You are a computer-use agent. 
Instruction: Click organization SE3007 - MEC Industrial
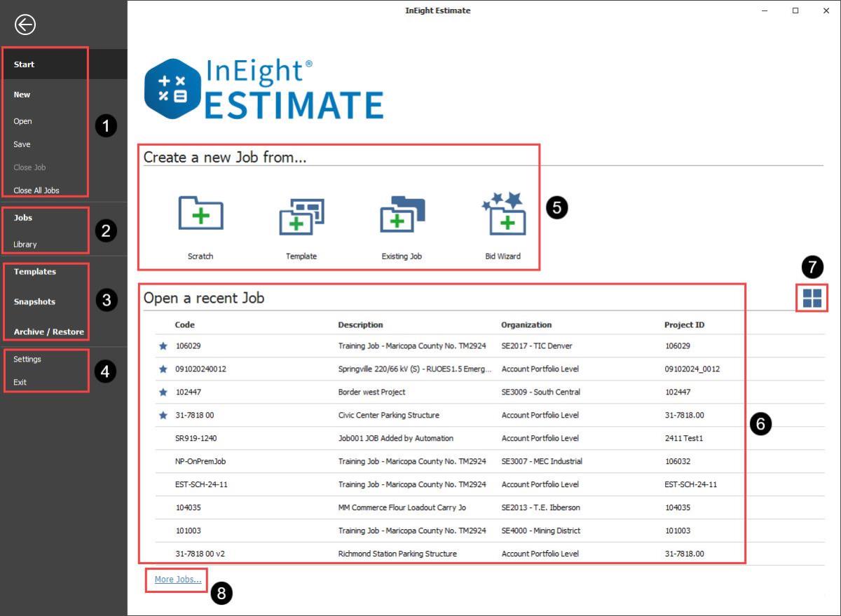(x=542, y=462)
